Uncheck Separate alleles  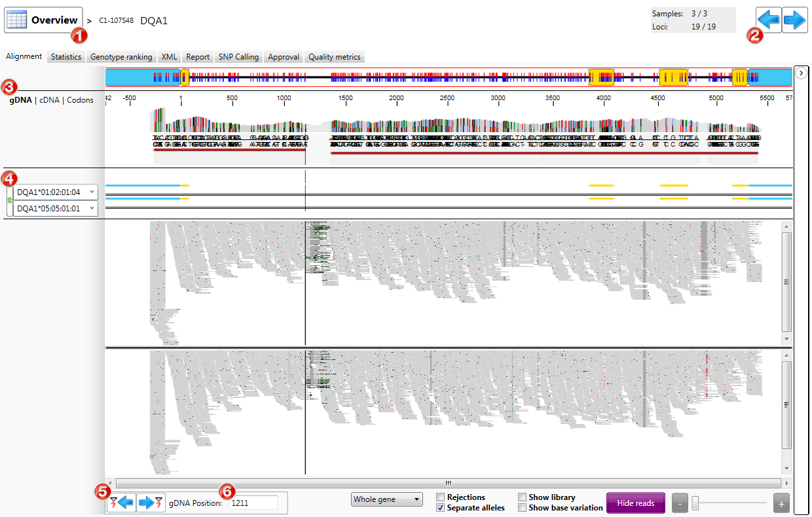pos(439,507)
